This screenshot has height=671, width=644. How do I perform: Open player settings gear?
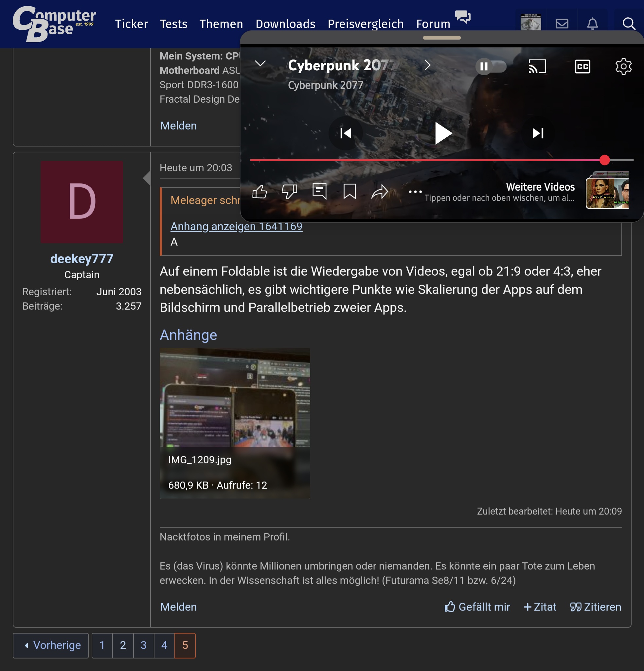623,66
